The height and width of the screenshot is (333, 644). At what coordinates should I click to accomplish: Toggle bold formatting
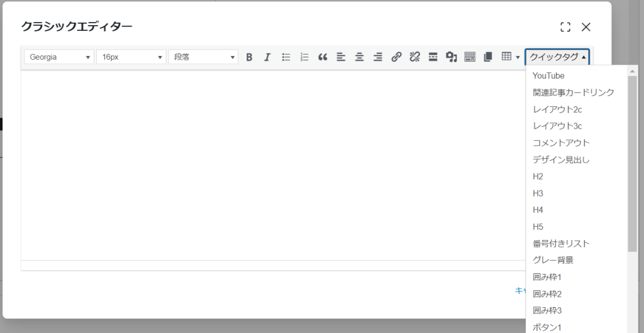[249, 57]
